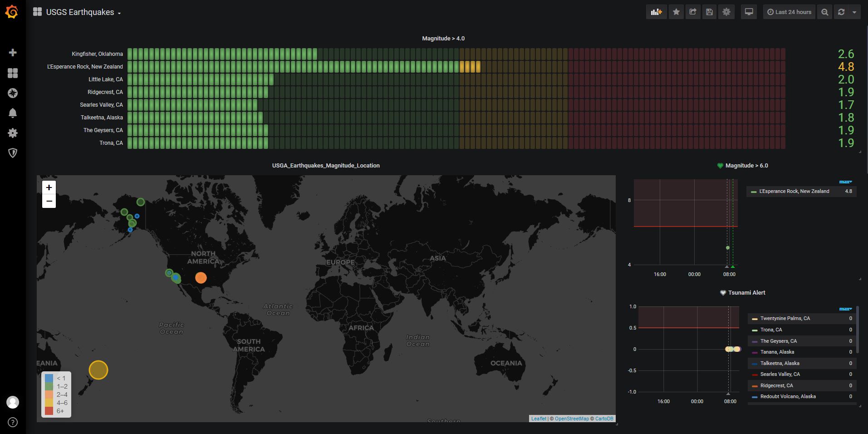Click the Tsunami Alert legend scrollbar
This screenshot has height=434, width=868.
(857, 330)
